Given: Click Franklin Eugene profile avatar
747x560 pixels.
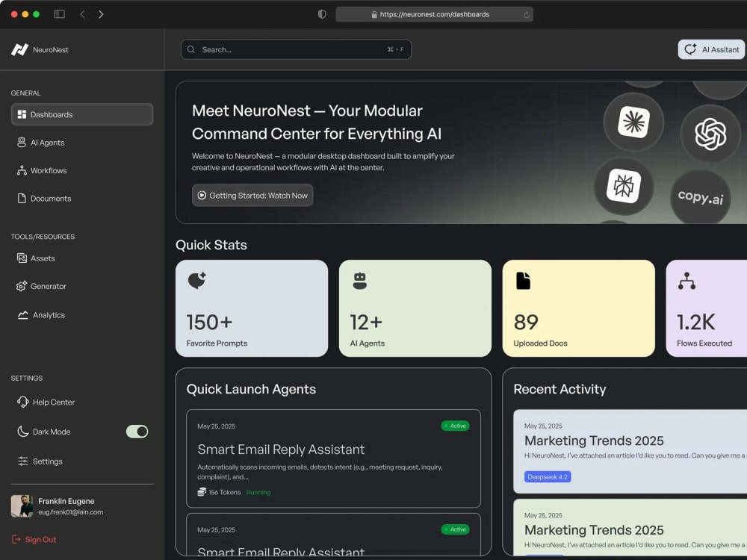Looking at the screenshot, I should 22,505.
